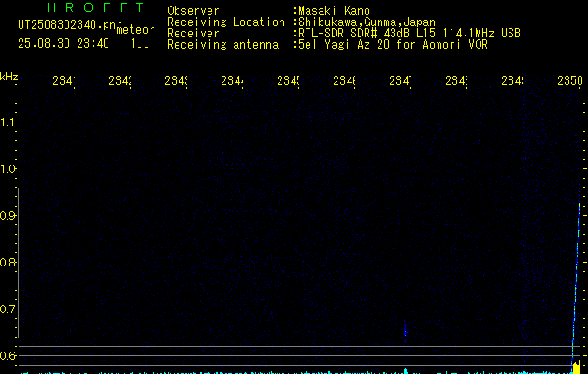This screenshot has height=374, width=588.
Task: Click the 0.8 kHz frequency label
Action: tap(7, 262)
